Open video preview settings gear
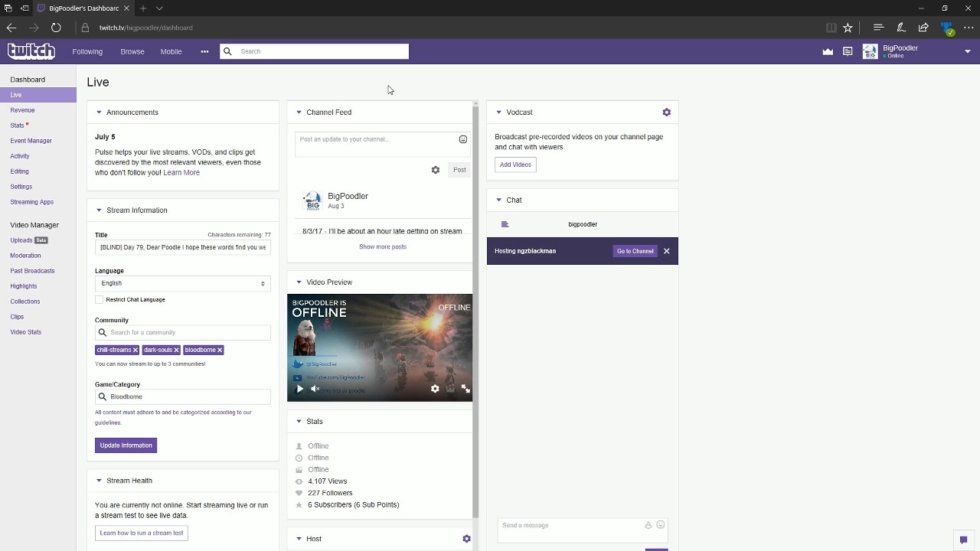The image size is (980, 551). (435, 389)
